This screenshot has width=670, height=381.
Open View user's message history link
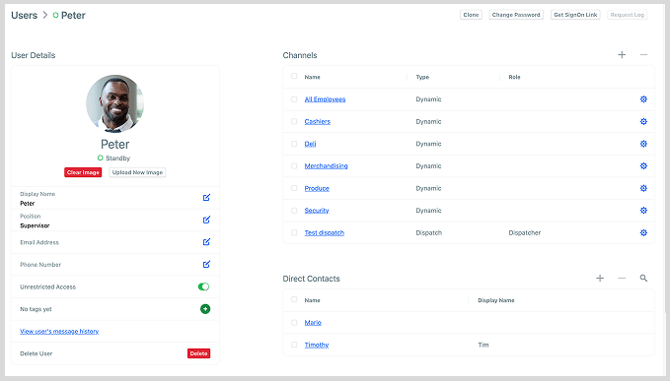point(59,331)
